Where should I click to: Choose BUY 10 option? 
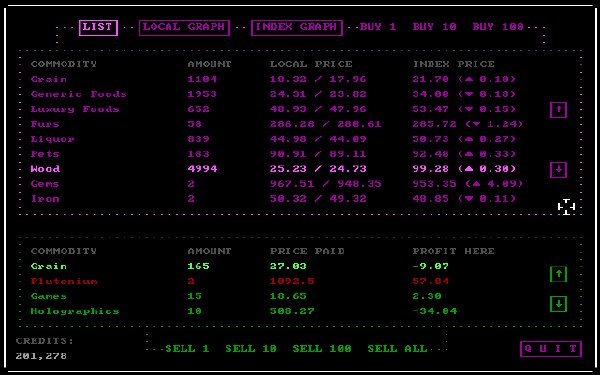[434, 27]
